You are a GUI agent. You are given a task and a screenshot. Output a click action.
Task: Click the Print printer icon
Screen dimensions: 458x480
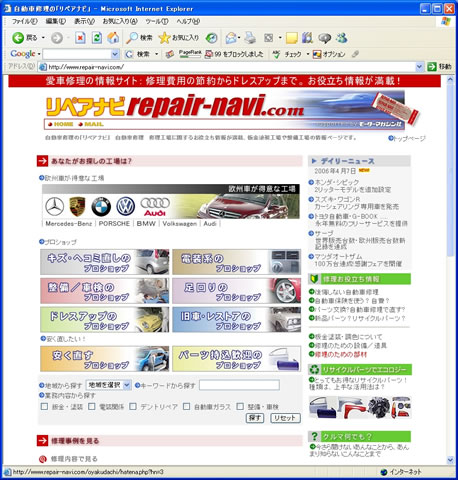(x=250, y=38)
